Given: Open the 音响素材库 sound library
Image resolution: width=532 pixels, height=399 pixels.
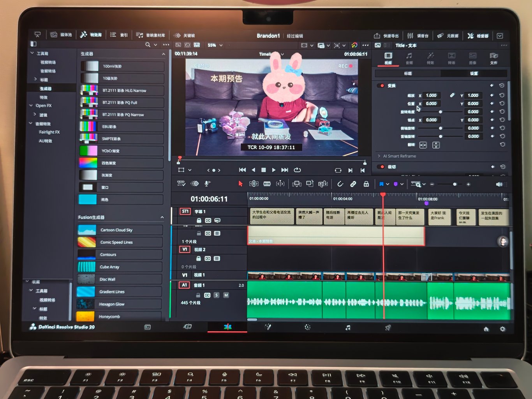Looking at the screenshot, I should coord(150,35).
